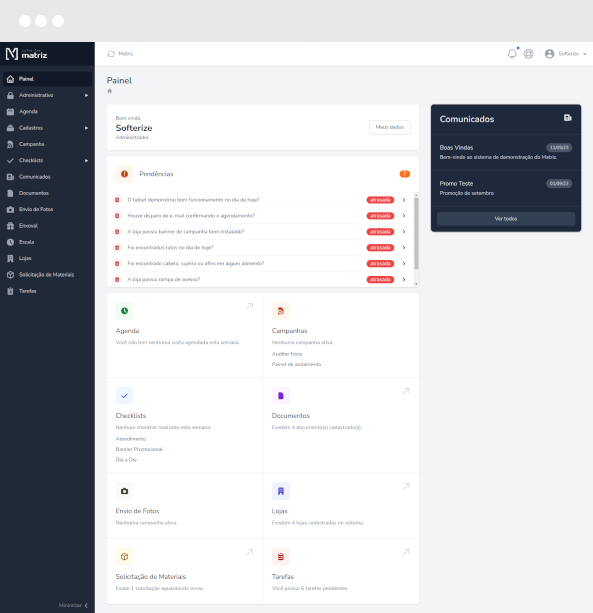Expand the Cadastros sidebar submenu

pyautogui.click(x=47, y=128)
